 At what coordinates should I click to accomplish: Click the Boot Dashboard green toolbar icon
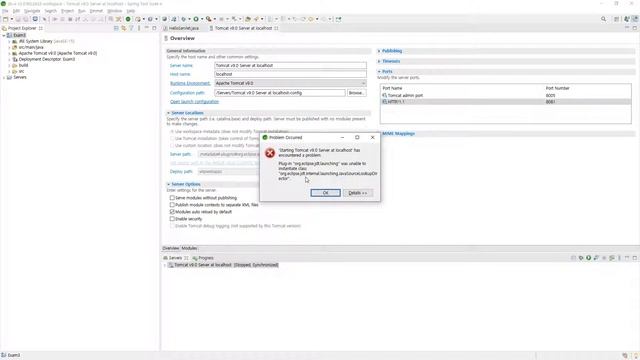pos(128,19)
